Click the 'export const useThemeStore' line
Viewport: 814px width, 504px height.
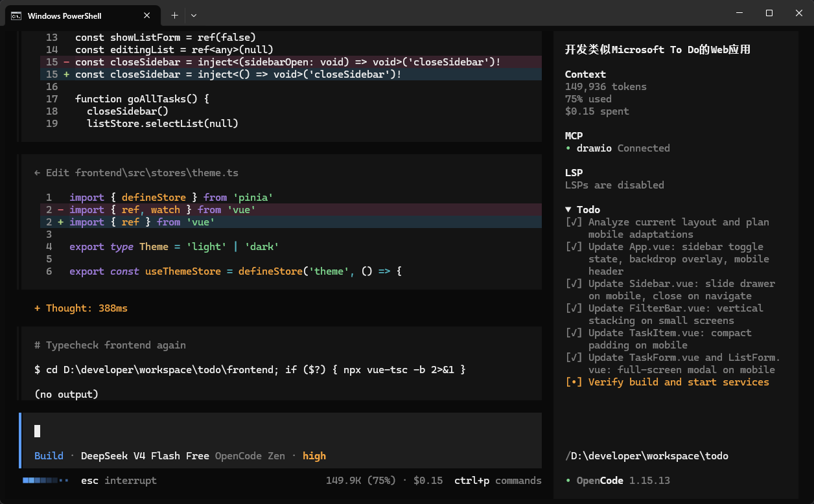click(236, 271)
